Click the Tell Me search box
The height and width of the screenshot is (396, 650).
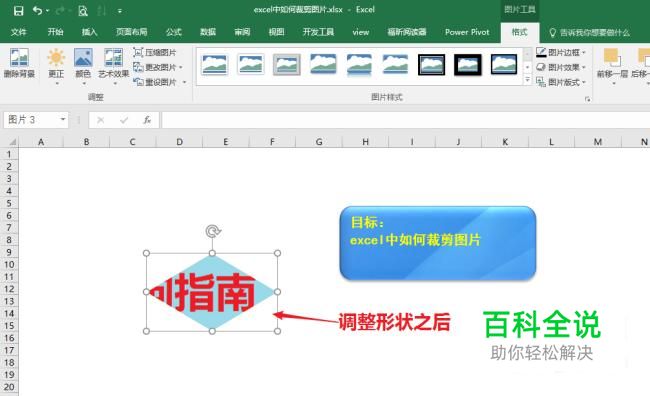[589, 32]
